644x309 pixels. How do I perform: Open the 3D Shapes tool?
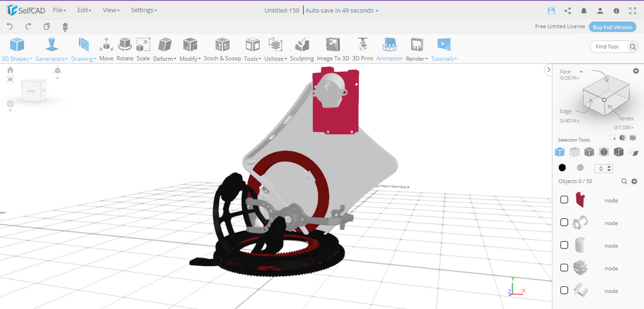pos(17,50)
